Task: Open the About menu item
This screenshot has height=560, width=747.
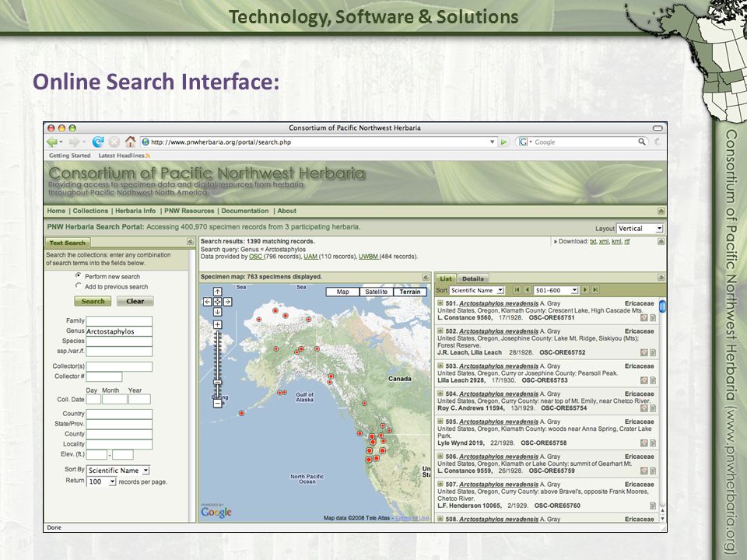Action: 287,211
